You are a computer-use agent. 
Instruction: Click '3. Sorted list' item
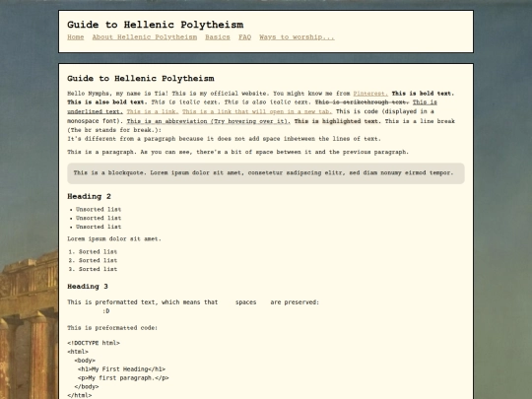pyautogui.click(x=93, y=269)
